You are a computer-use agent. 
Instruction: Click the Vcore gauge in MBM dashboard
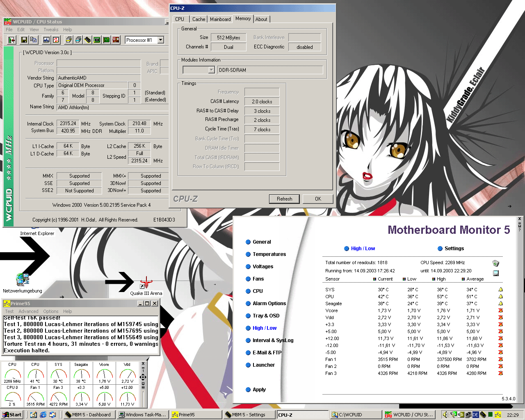coord(104,373)
